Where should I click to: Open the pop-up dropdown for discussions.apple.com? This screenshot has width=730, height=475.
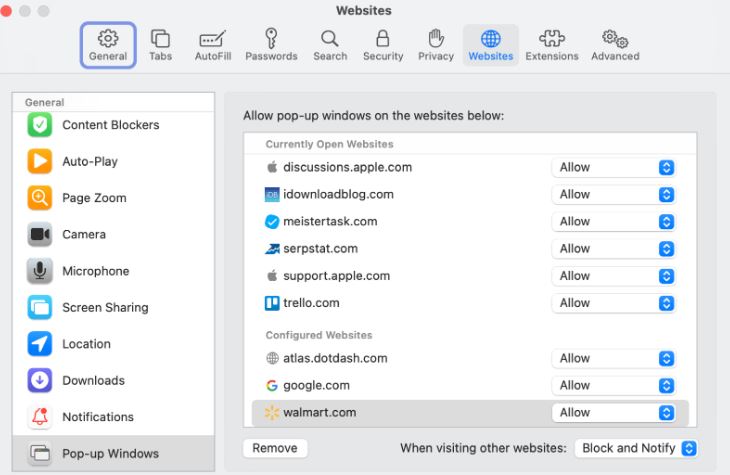point(613,167)
